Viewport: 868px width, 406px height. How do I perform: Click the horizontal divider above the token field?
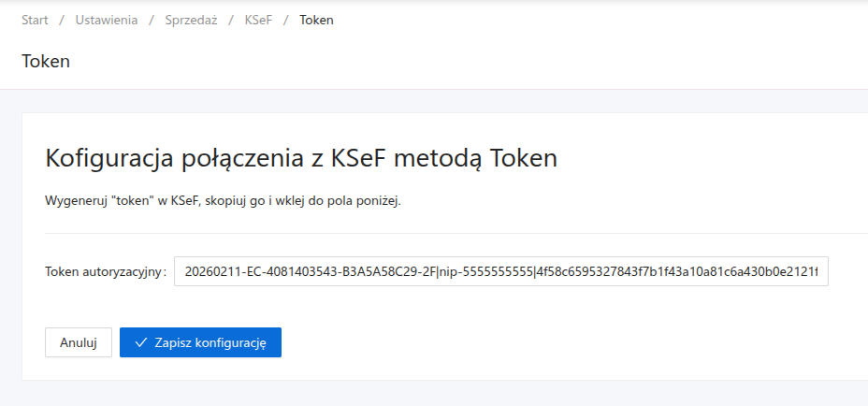tap(449, 233)
